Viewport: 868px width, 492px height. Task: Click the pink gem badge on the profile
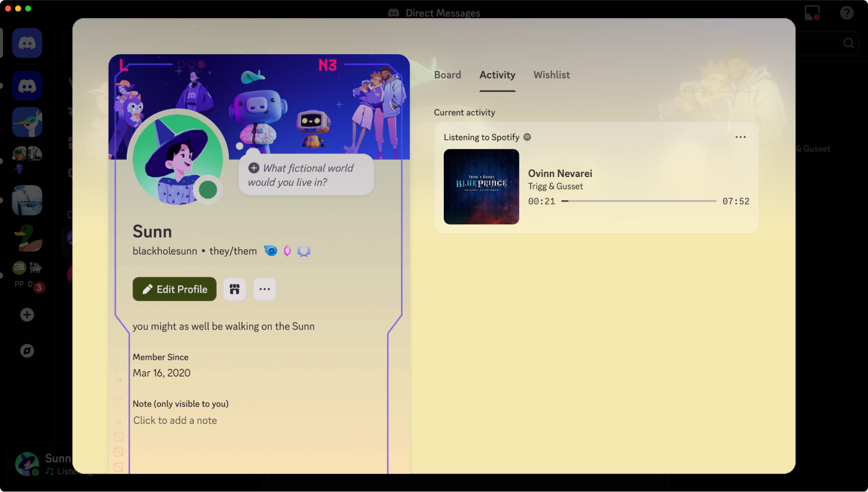(x=287, y=250)
